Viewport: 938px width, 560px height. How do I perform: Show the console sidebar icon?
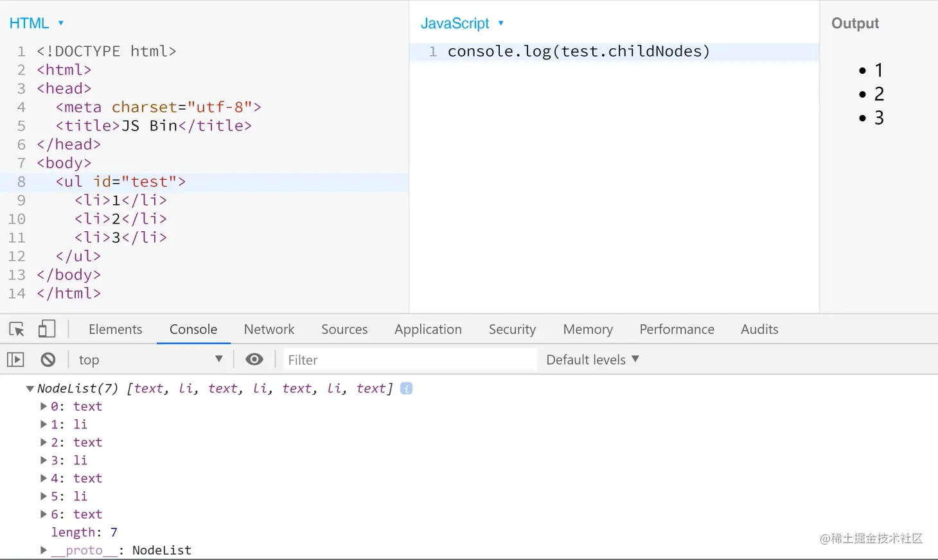click(x=15, y=360)
